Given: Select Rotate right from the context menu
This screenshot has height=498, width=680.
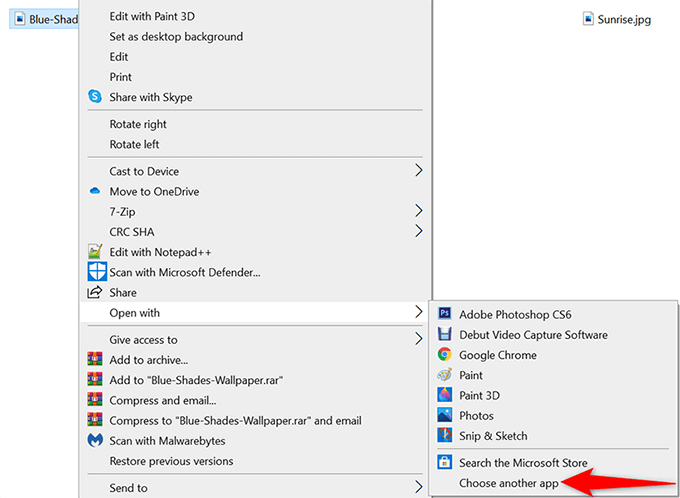Looking at the screenshot, I should click(x=138, y=124).
